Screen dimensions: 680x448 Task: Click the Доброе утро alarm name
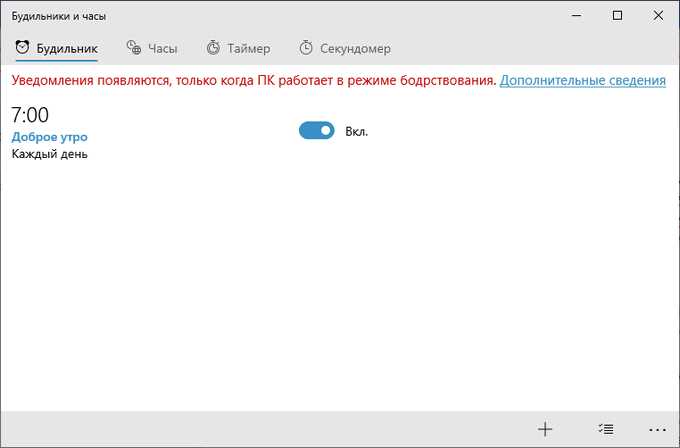(49, 137)
